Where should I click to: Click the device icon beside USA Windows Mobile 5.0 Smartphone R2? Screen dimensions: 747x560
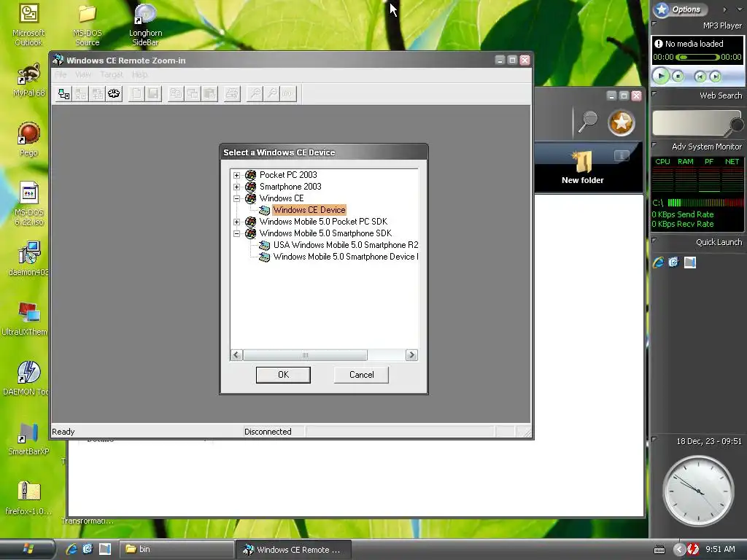click(264, 245)
